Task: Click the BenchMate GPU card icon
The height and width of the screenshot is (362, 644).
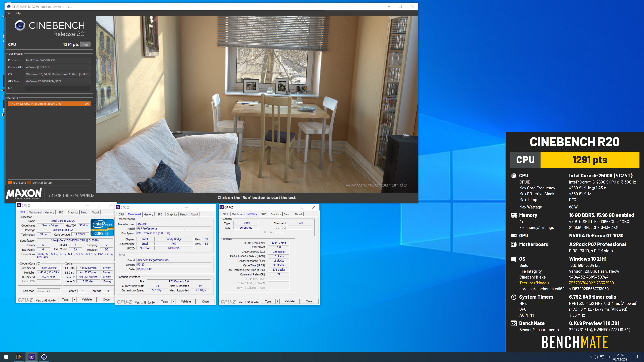Action: coord(514,236)
